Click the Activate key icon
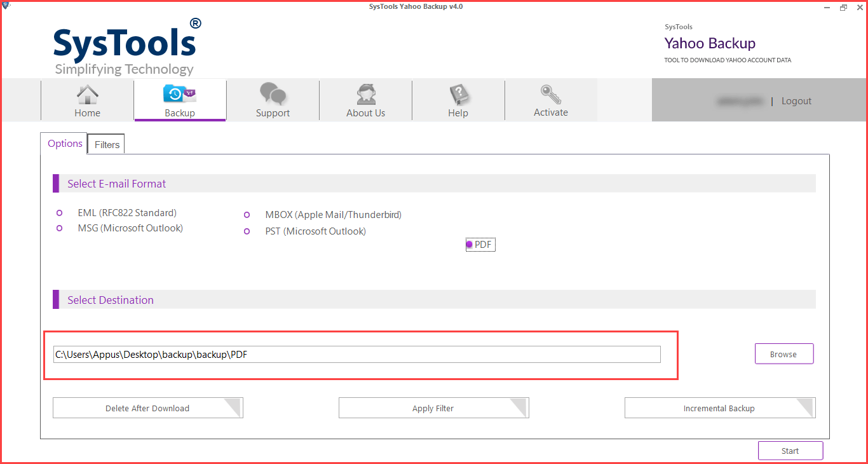The height and width of the screenshot is (464, 868). click(551, 94)
